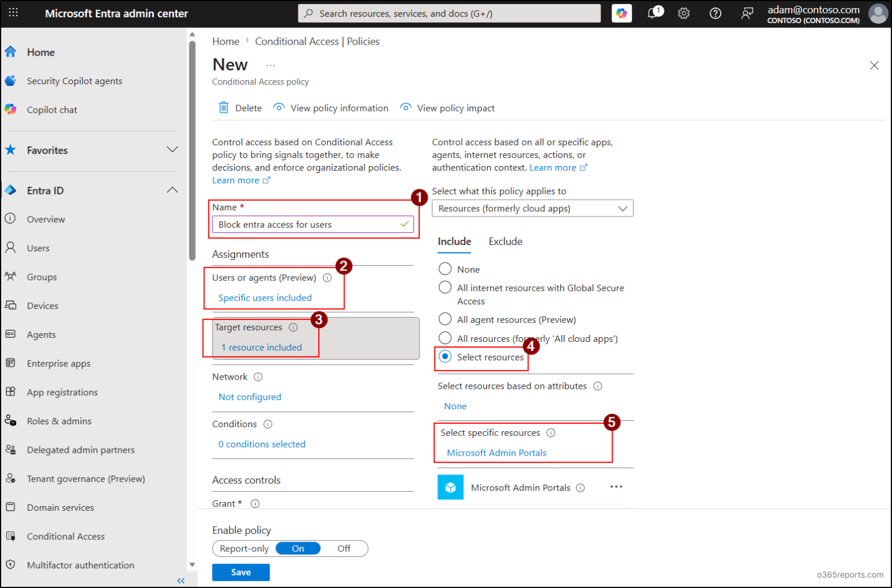Image resolution: width=892 pixels, height=588 pixels.
Task: Close the New policy pane
Action: [874, 66]
